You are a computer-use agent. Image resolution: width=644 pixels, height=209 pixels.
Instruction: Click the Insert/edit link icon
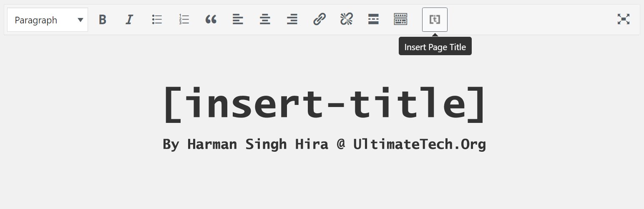pyautogui.click(x=319, y=19)
